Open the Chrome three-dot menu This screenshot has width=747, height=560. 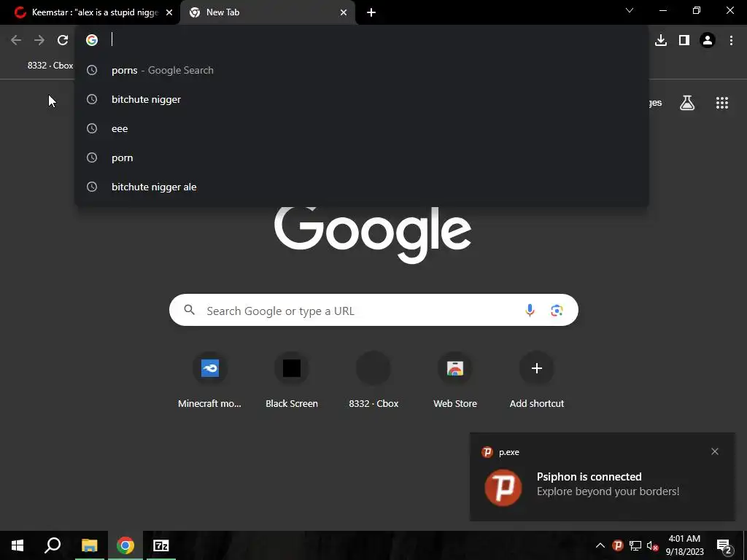coord(731,40)
